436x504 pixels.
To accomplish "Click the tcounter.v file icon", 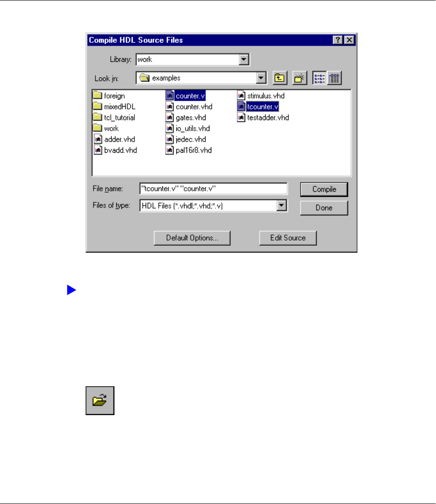I will pos(241,107).
